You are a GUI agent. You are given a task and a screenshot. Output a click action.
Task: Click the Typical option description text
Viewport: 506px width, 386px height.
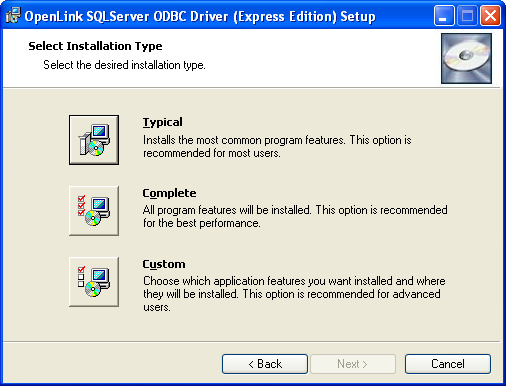pyautogui.click(x=277, y=147)
